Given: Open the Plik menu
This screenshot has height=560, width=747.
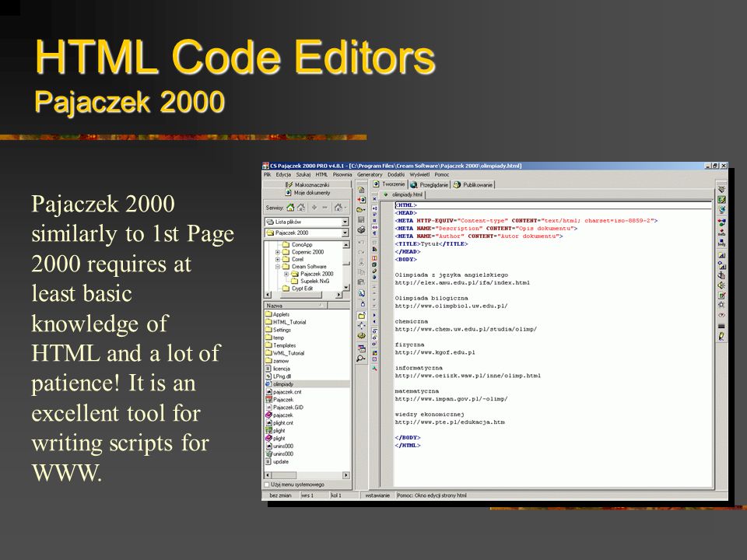Looking at the screenshot, I should coord(267,175).
